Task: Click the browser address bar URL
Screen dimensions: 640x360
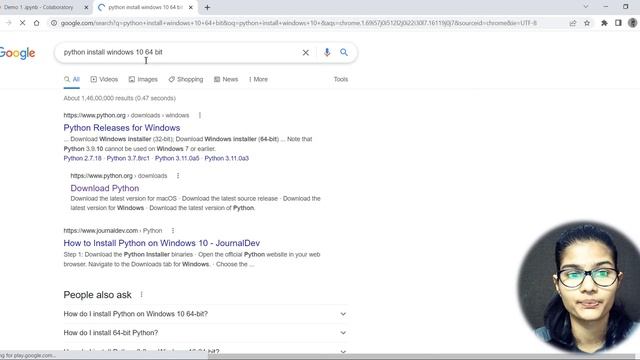Action: click(x=299, y=23)
